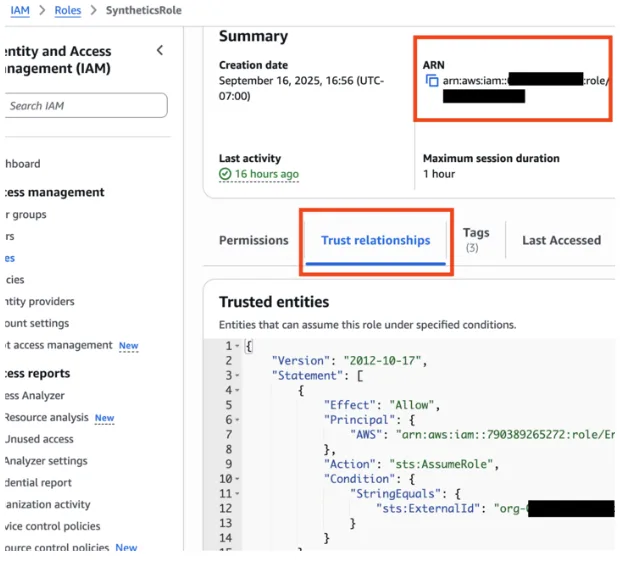Viewport: 632px width, 568px height.
Task: Collapse the IAM navigation sidebar with the chevron
Action: point(160,50)
